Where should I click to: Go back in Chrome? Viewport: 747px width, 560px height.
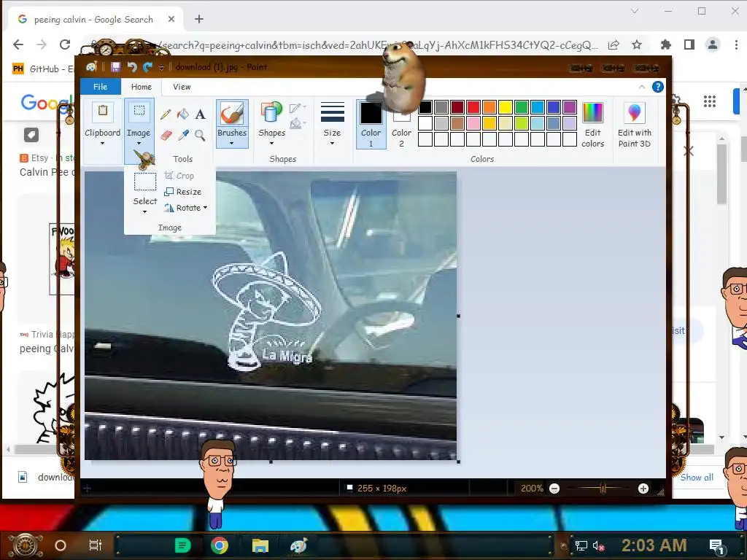point(18,44)
